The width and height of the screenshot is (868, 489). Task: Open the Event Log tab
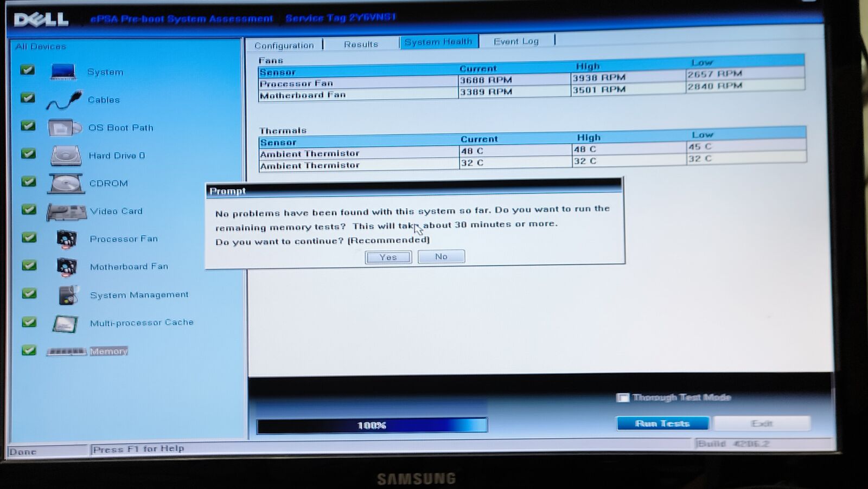tap(516, 41)
